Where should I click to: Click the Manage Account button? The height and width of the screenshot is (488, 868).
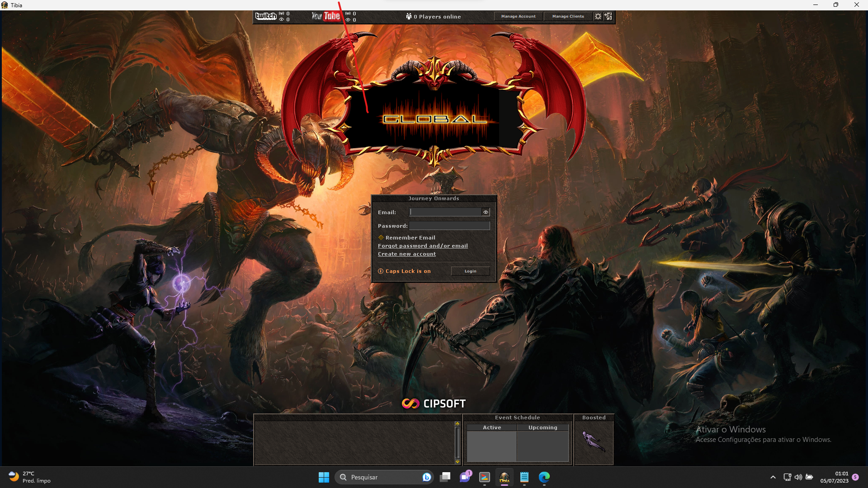(x=518, y=16)
